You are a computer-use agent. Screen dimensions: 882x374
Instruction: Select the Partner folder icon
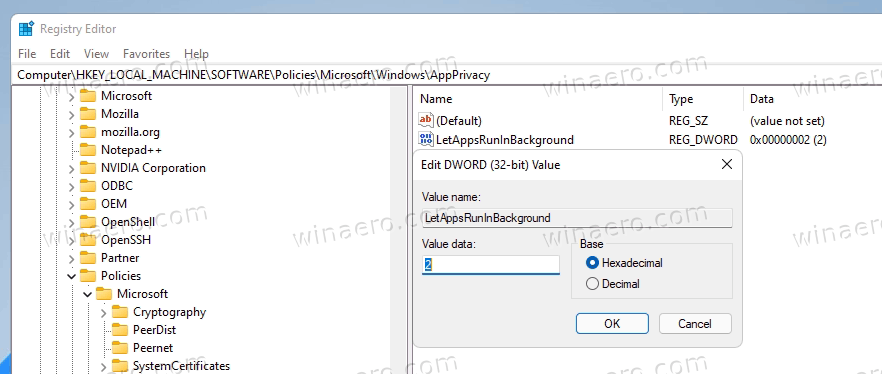(x=87, y=258)
